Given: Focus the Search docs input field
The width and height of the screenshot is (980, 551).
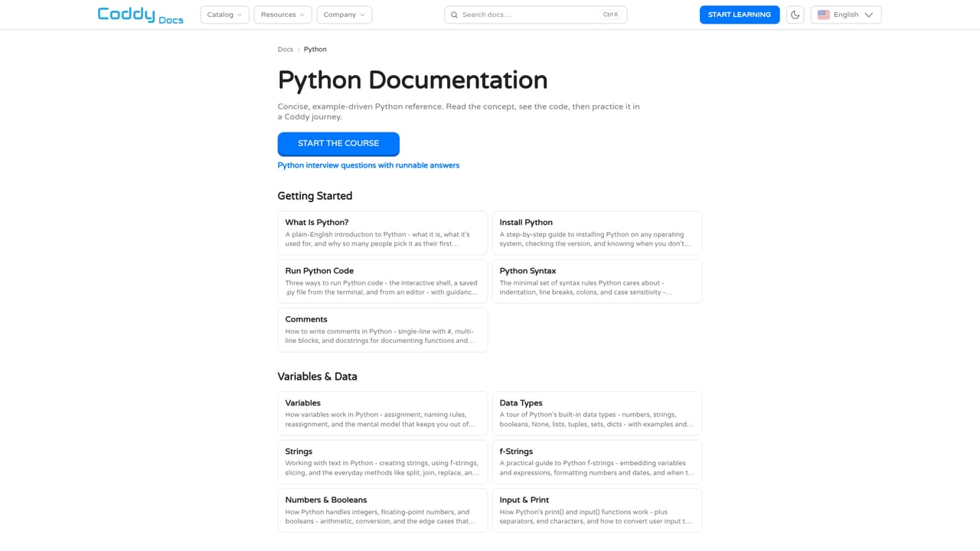Looking at the screenshot, I should 535,15.
